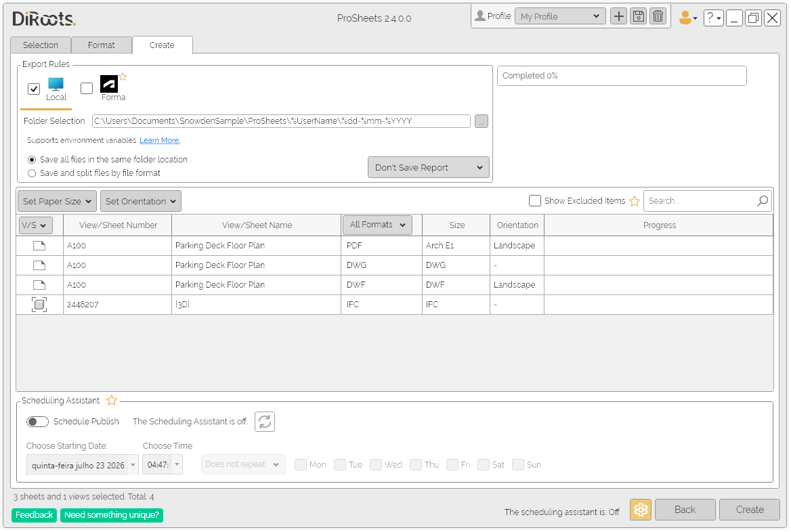Click the Local computer monitor icon

pos(56,84)
